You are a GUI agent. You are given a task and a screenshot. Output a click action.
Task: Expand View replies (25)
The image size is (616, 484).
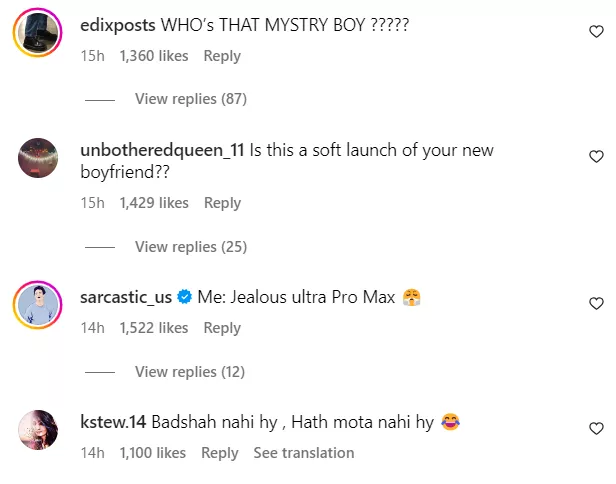coord(191,247)
